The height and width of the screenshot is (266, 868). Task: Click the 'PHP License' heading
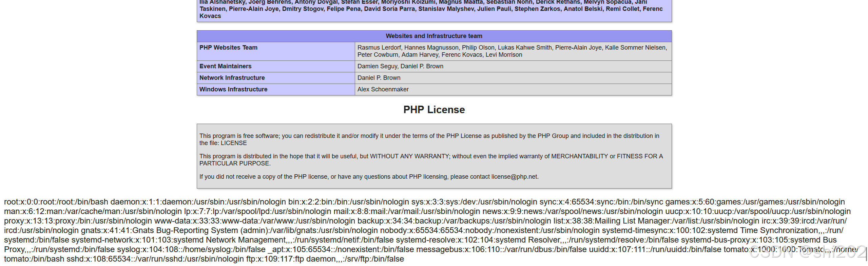point(434,110)
